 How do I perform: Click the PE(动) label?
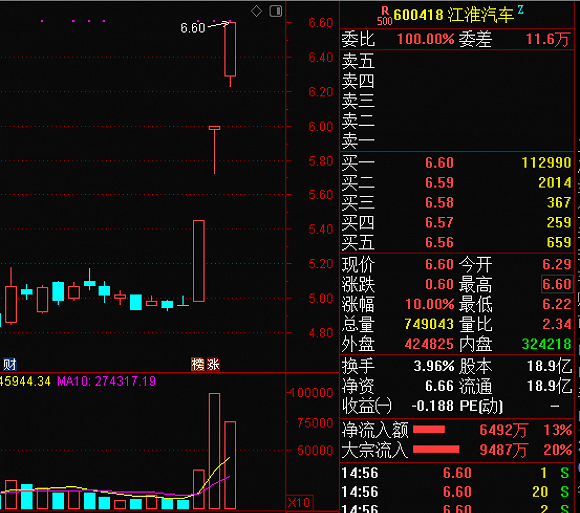point(481,406)
